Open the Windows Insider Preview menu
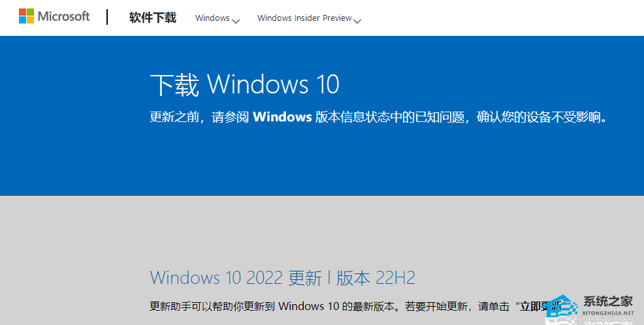The image size is (644, 325). [x=304, y=18]
